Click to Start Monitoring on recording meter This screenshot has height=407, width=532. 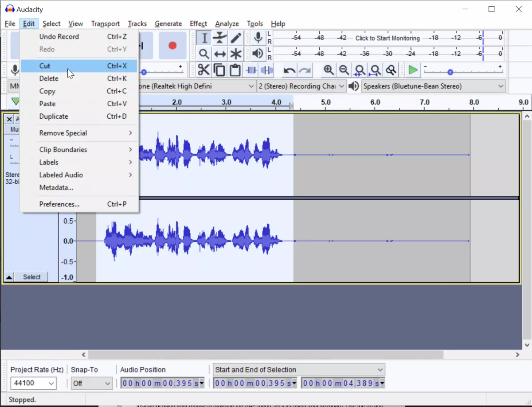(x=387, y=38)
